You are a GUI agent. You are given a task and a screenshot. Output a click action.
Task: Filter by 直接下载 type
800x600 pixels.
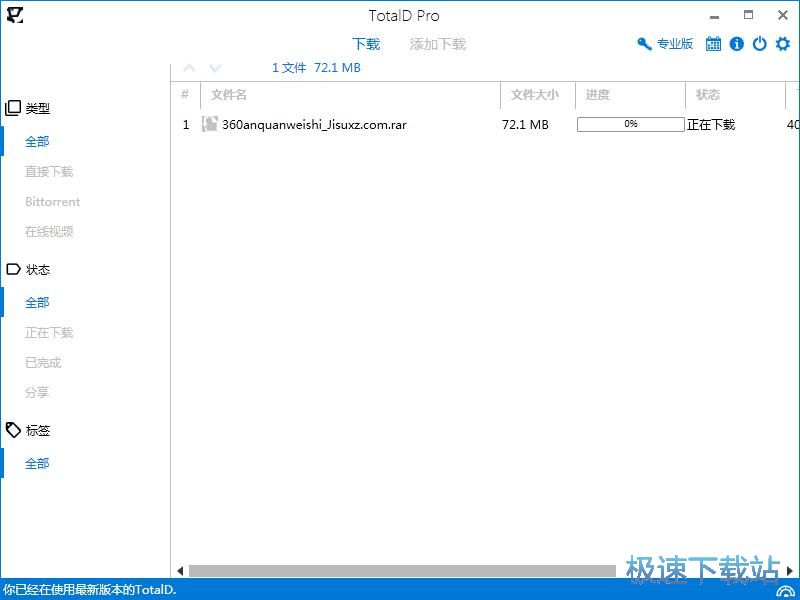(x=49, y=171)
